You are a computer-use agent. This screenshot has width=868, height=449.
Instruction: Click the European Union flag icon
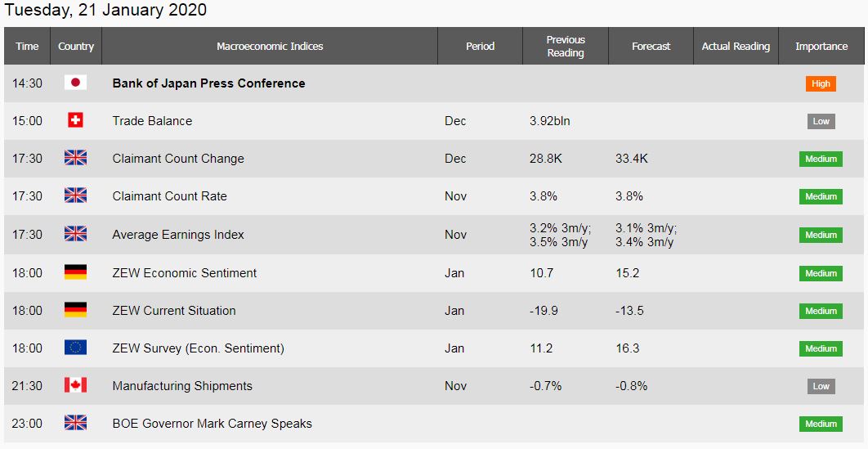click(75, 348)
